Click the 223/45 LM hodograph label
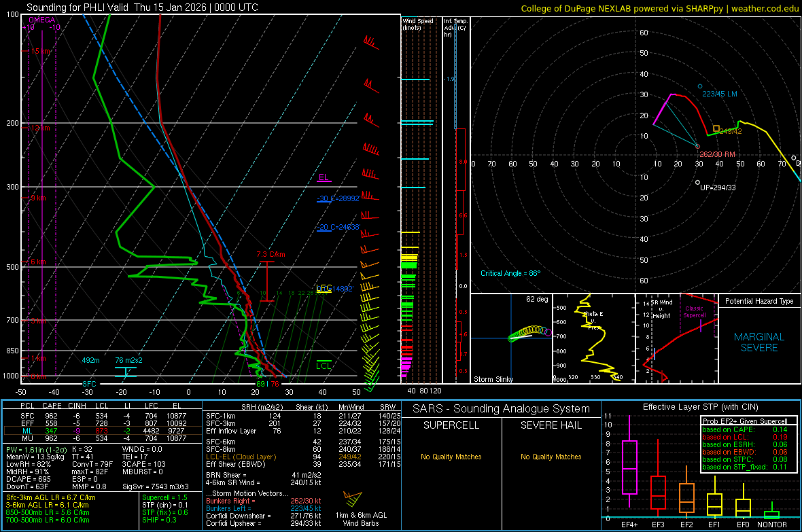The width and height of the screenshot is (802, 532). (x=719, y=94)
